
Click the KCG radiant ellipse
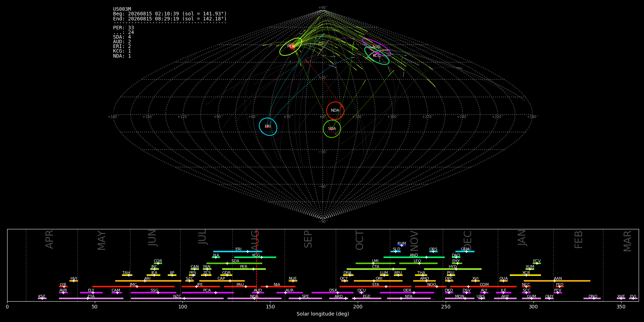click(377, 55)
